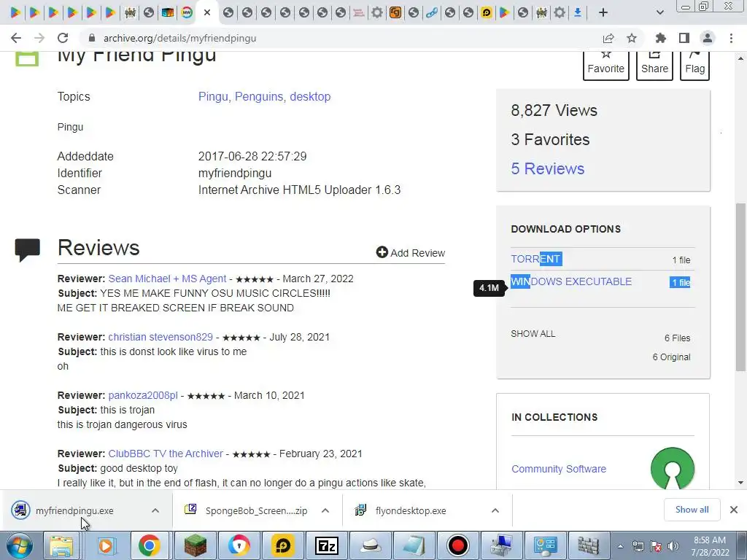Click the Community Software green logo thumbnail

[672, 468]
